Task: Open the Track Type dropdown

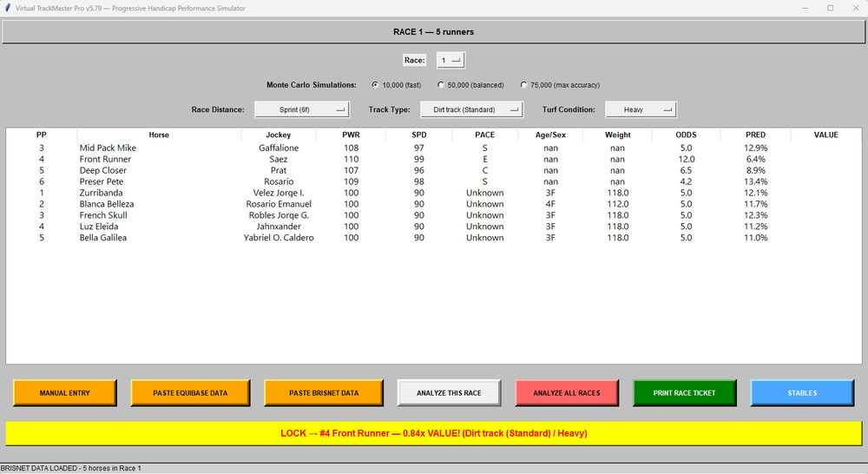Action: (472, 109)
